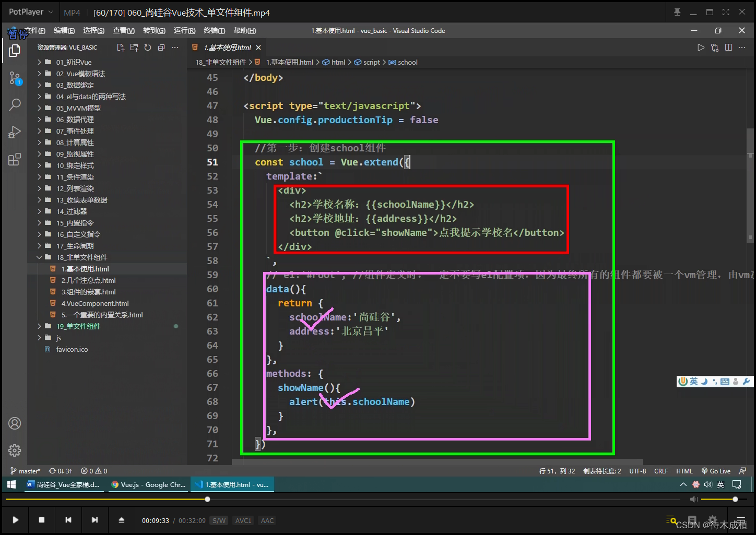Create a new folder in explorer
This screenshot has height=535, width=756.
(x=134, y=47)
